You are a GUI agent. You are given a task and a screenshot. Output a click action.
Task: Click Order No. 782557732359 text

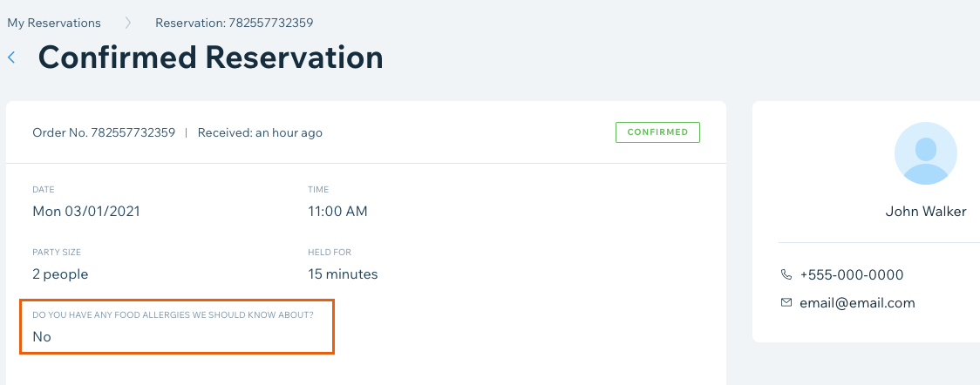104,132
